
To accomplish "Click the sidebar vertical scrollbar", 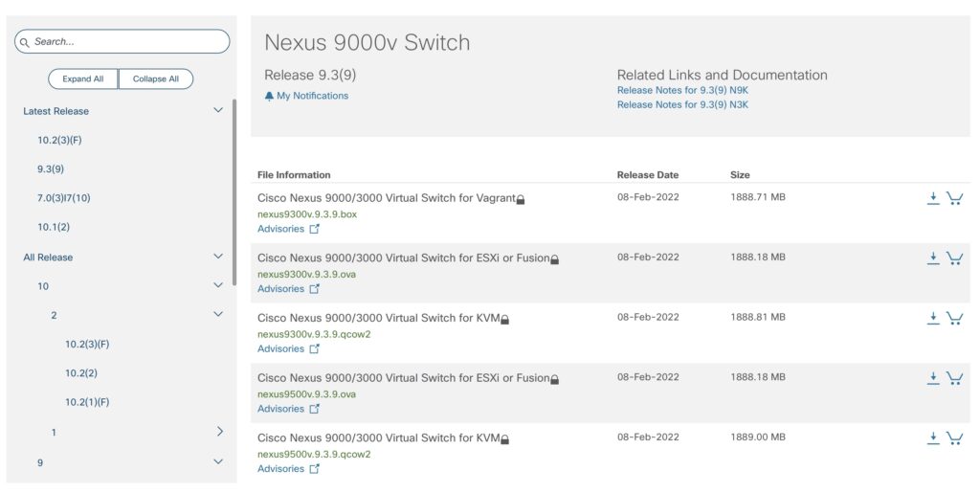I will tap(234, 191).
